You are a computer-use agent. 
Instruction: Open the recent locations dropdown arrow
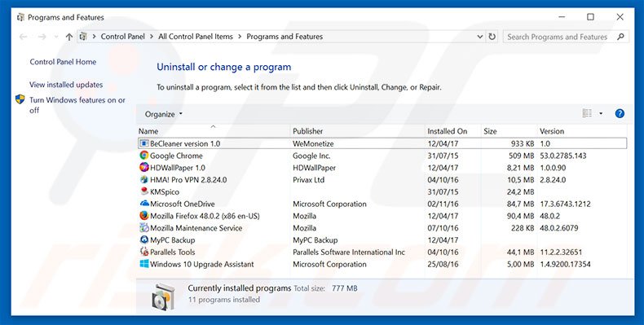click(56, 37)
